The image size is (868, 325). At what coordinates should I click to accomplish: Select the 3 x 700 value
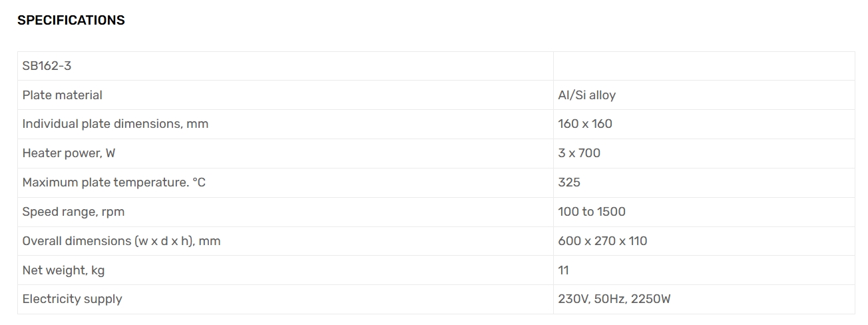(579, 153)
